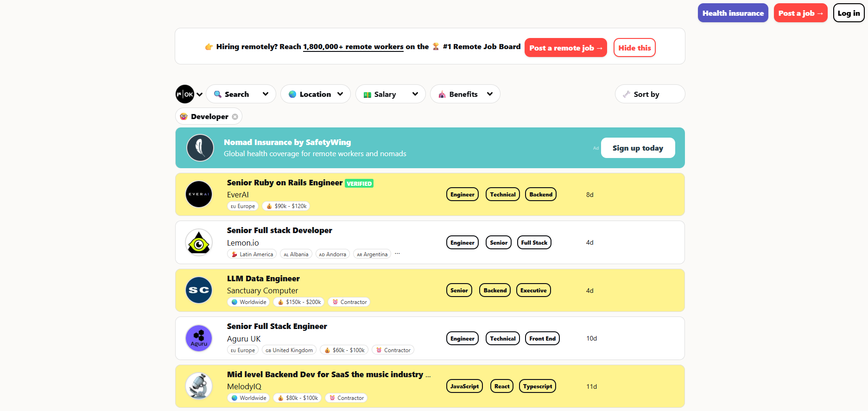Screen dimensions: 868x411
Task: Expand more locations ellipsis on Lemon.io job
Action: click(x=397, y=254)
